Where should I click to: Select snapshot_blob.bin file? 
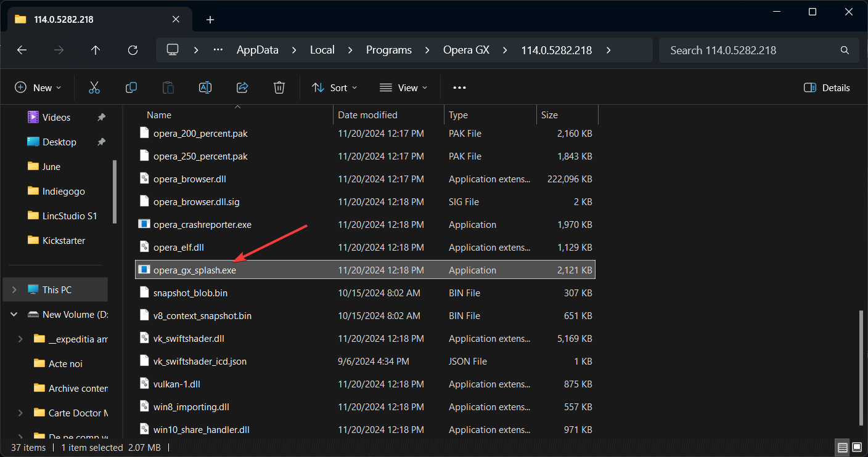[365, 293]
